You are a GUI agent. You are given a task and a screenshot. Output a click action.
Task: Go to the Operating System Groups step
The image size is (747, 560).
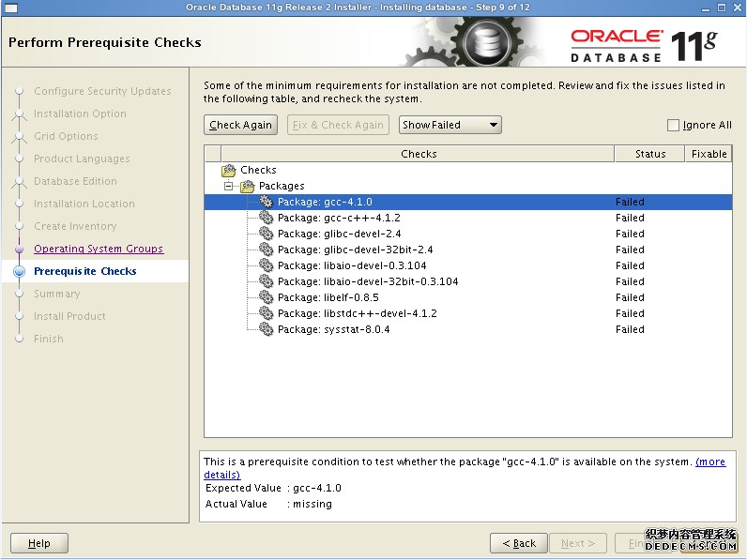(99, 249)
